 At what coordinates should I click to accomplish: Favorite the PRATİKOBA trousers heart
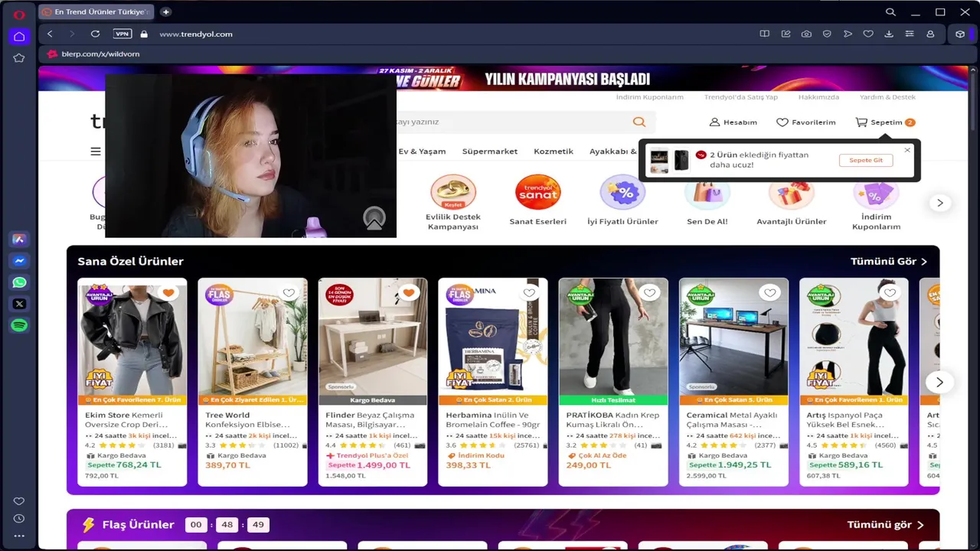(649, 292)
